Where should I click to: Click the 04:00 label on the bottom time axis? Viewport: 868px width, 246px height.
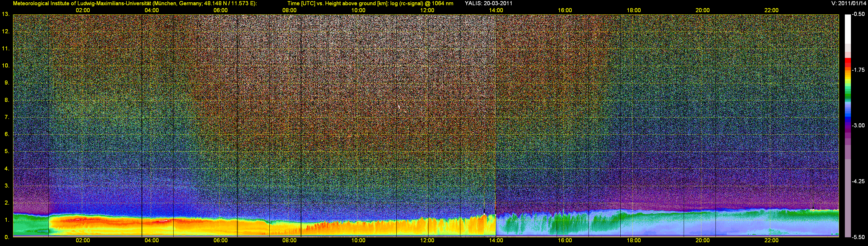[152, 241]
